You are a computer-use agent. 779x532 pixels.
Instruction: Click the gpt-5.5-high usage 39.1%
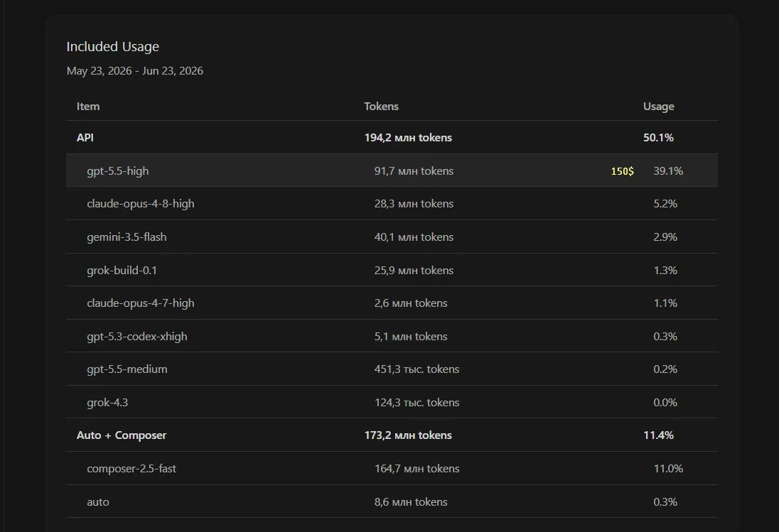tap(668, 170)
